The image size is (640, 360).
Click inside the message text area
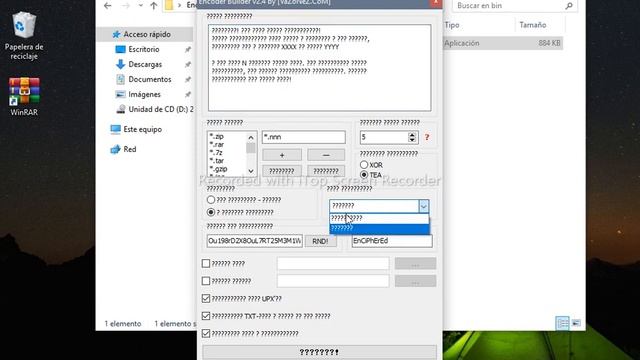319,68
